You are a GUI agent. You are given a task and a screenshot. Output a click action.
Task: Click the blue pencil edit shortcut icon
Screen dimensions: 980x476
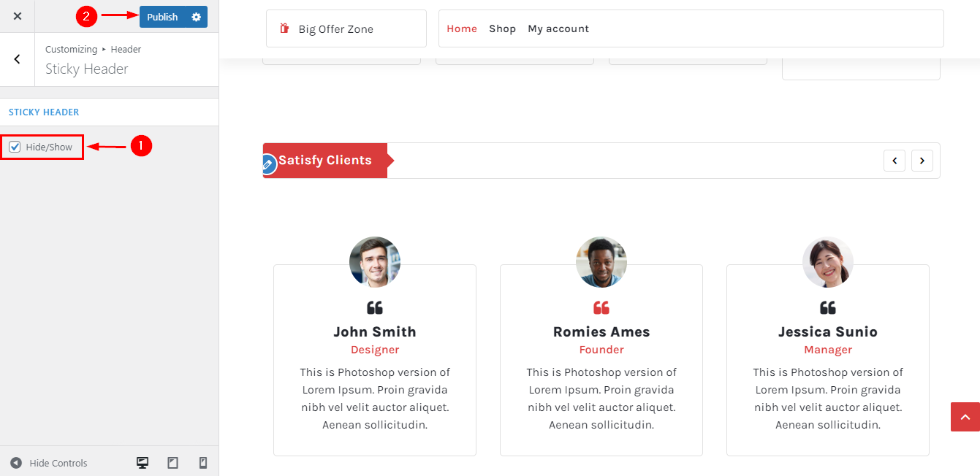tap(267, 164)
